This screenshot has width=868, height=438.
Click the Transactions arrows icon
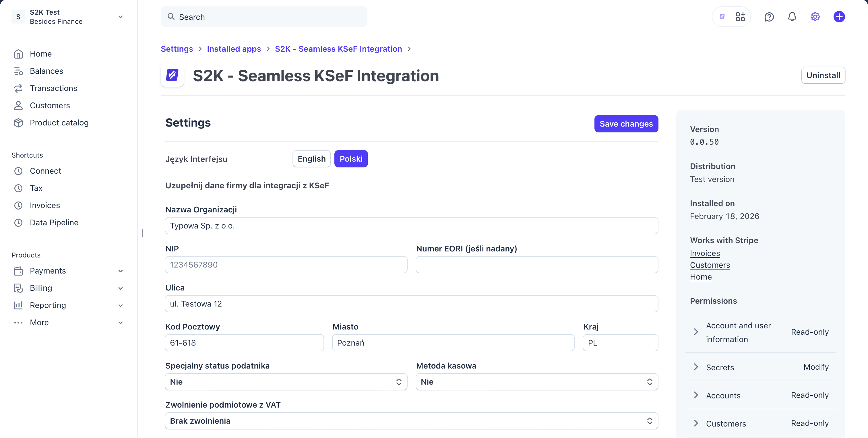click(18, 88)
